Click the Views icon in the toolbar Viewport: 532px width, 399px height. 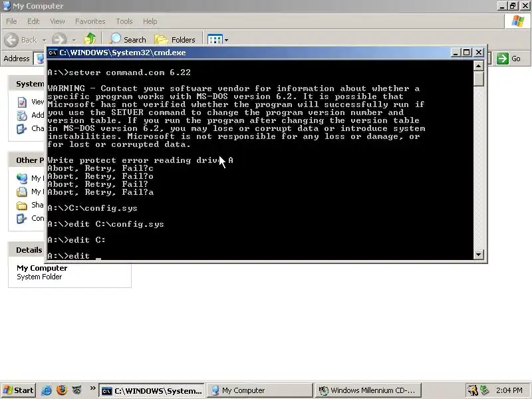[215, 40]
